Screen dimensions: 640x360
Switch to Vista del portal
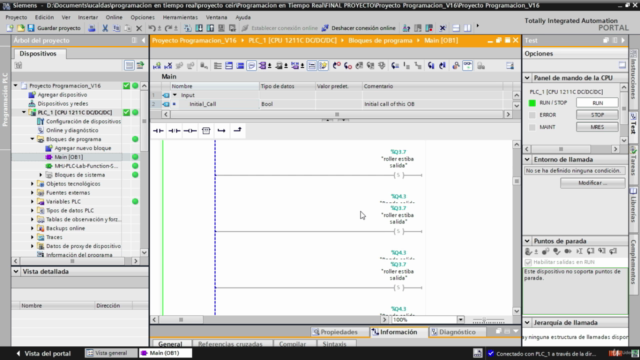coord(43,353)
